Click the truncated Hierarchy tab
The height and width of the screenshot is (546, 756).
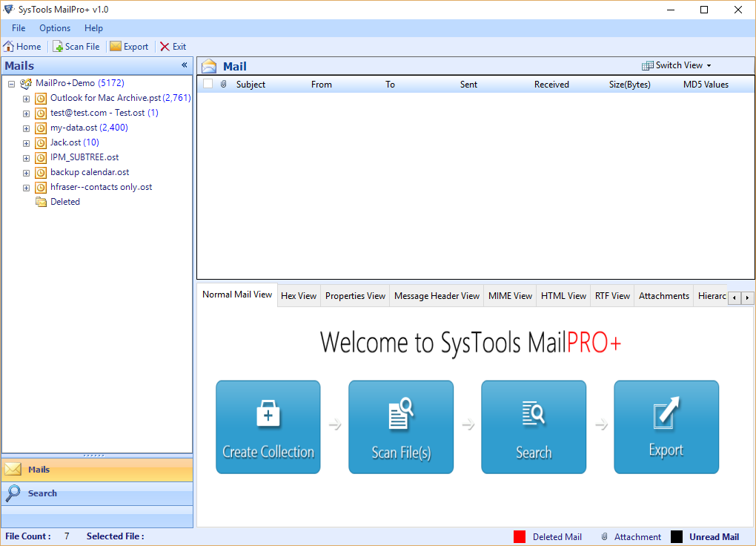coord(712,295)
